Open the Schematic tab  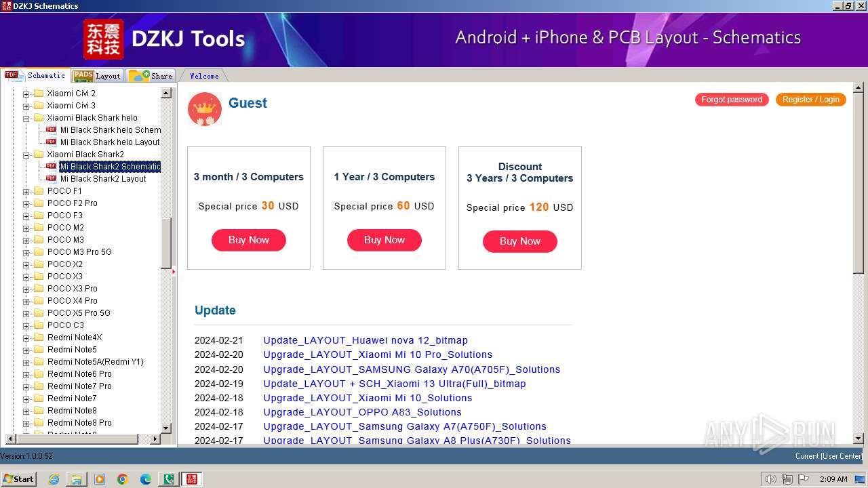(35, 75)
